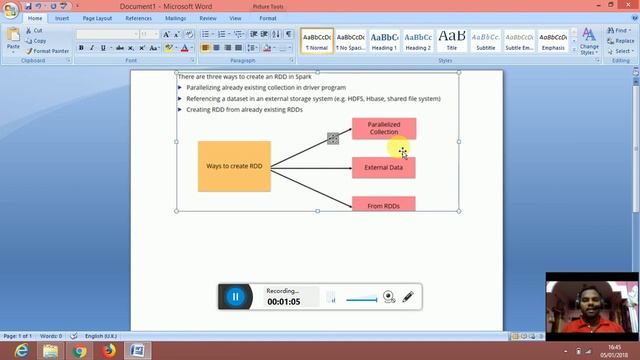
Task: Click the recorder pencil annotation icon
Action: (408, 297)
